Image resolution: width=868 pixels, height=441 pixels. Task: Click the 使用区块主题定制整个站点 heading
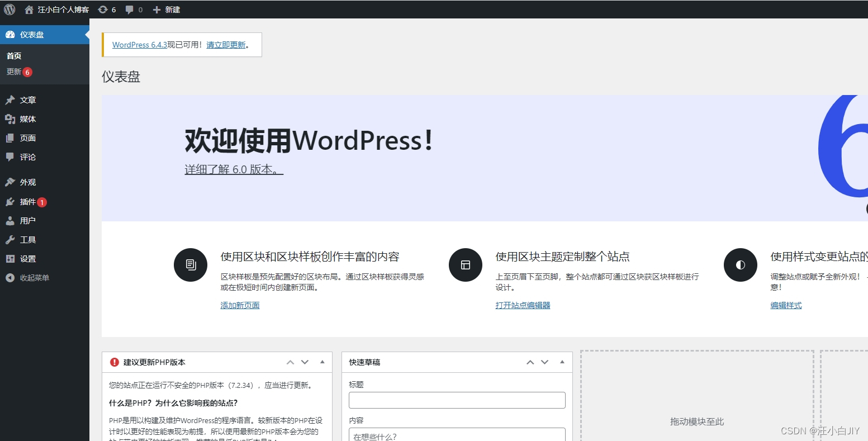coord(562,257)
